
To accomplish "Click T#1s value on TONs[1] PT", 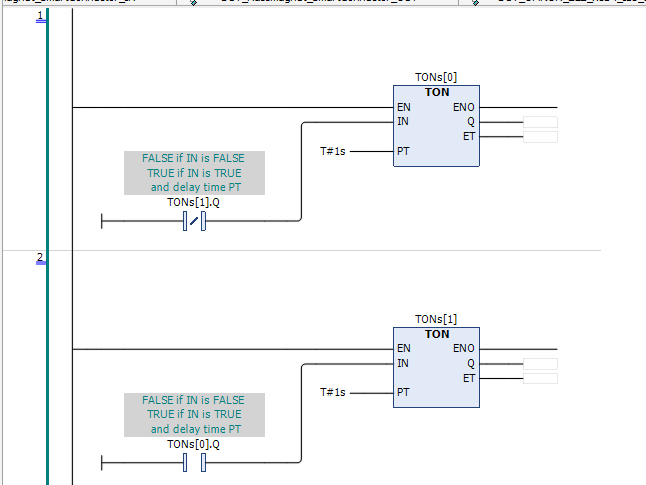I will (x=332, y=392).
